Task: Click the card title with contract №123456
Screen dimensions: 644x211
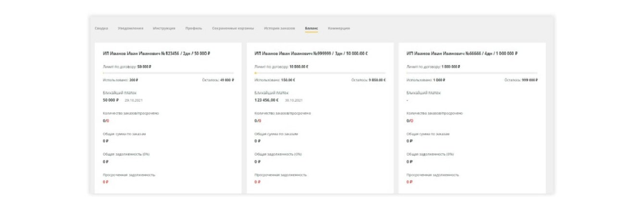Action: pyautogui.click(x=157, y=53)
